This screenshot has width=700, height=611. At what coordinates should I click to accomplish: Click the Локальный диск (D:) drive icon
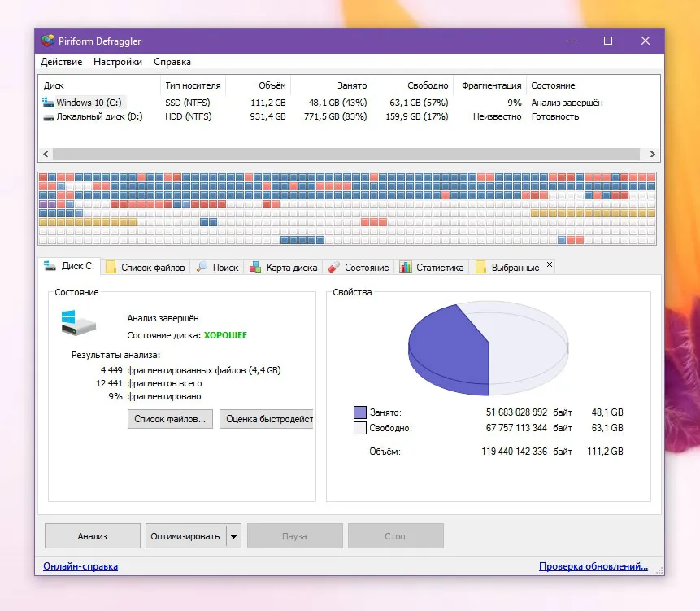48,117
